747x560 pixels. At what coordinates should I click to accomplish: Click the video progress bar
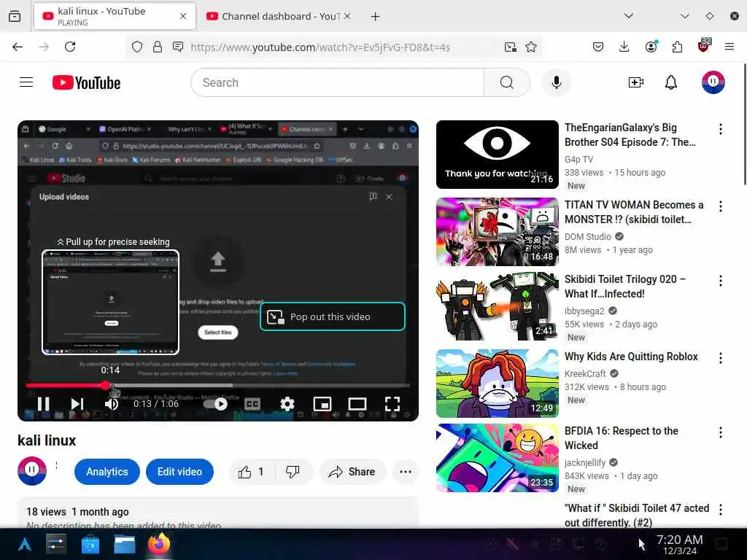(x=218, y=385)
